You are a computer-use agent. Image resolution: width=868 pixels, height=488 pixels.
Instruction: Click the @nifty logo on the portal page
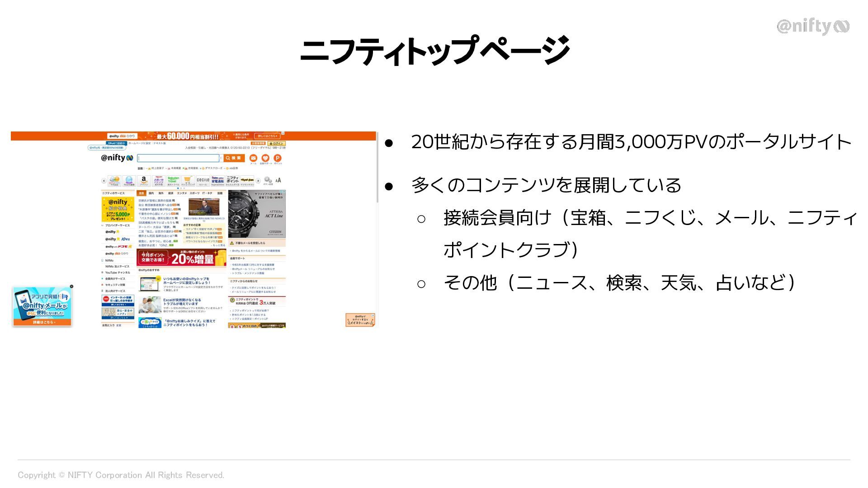(x=117, y=158)
